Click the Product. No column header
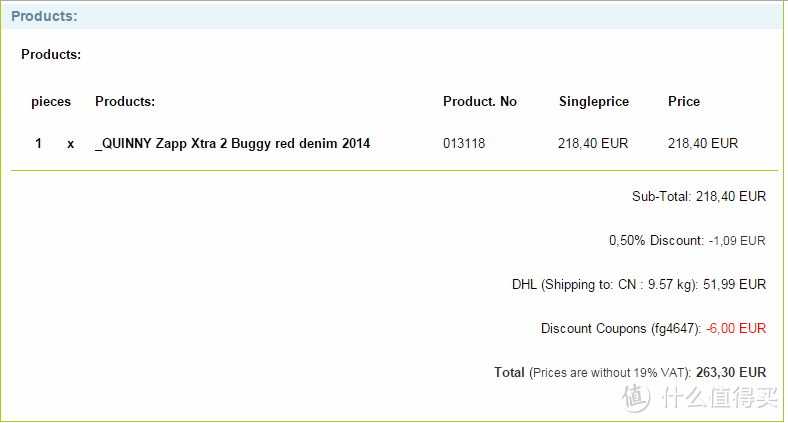 point(480,101)
